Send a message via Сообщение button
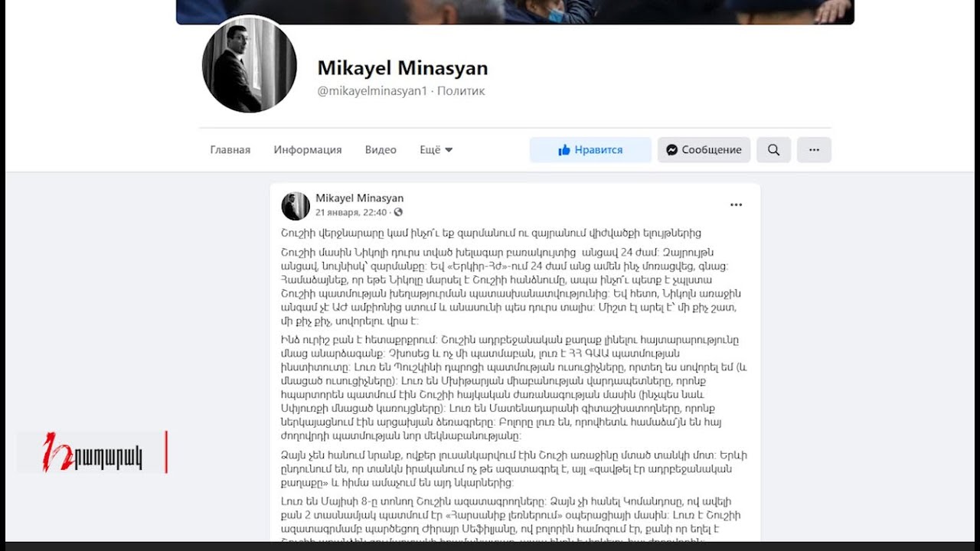This screenshot has height=551, width=980. tap(704, 150)
